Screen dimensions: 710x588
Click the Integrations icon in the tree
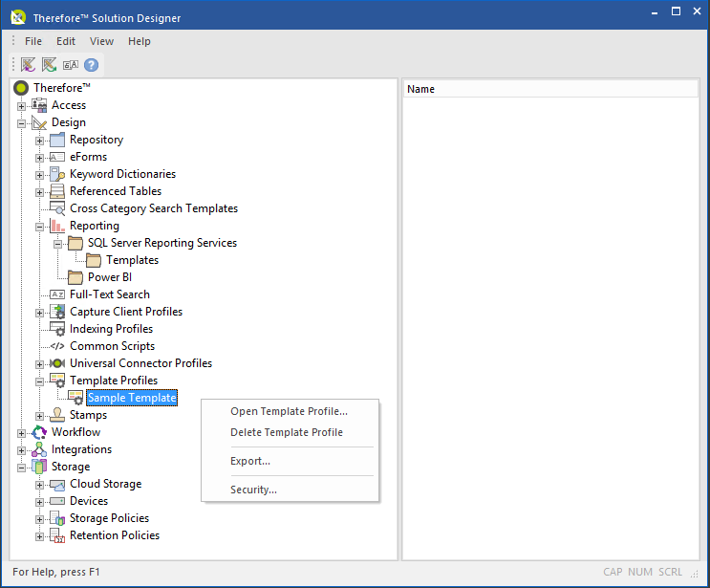tap(39, 449)
